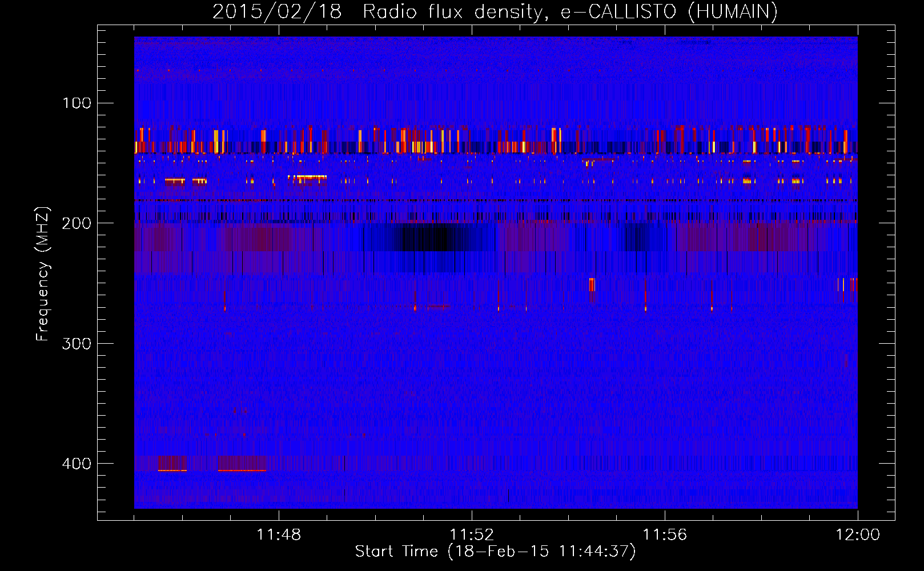Select the 400 MHz frequency axis label
This screenshot has height=571, width=924.
(x=77, y=463)
